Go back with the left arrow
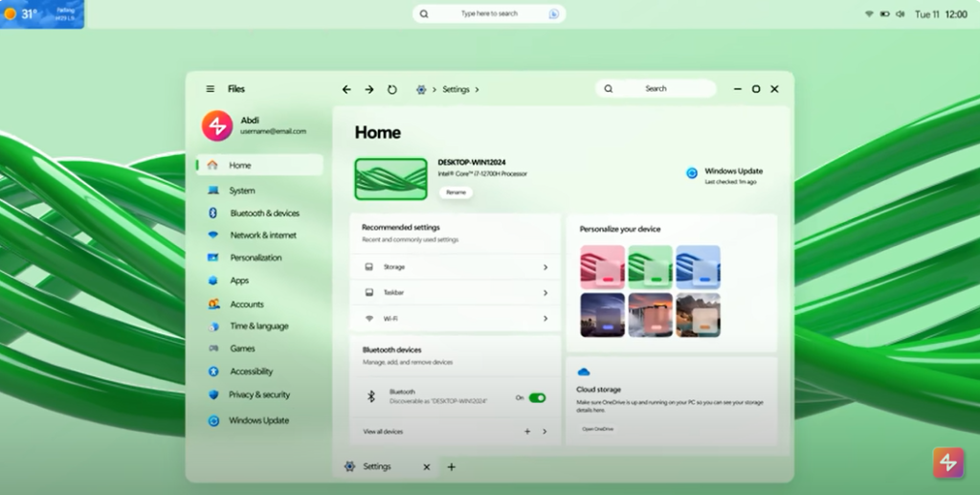The height and width of the screenshot is (495, 980). [x=346, y=89]
